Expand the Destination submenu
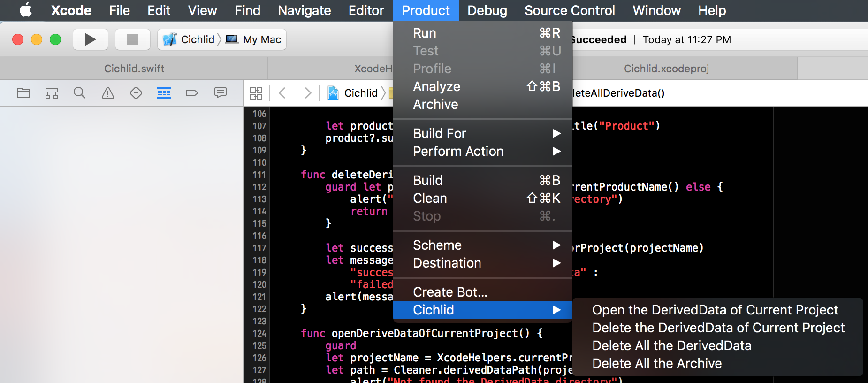 coord(483,263)
